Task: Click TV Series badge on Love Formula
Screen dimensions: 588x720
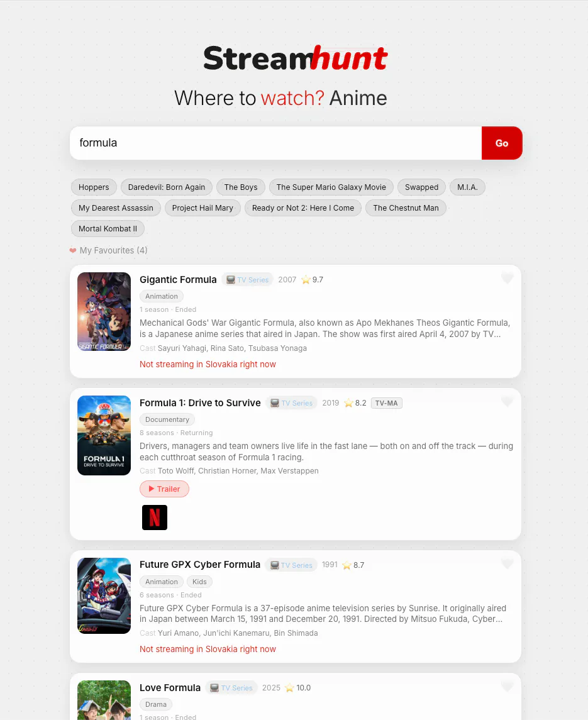Action: tap(231, 688)
